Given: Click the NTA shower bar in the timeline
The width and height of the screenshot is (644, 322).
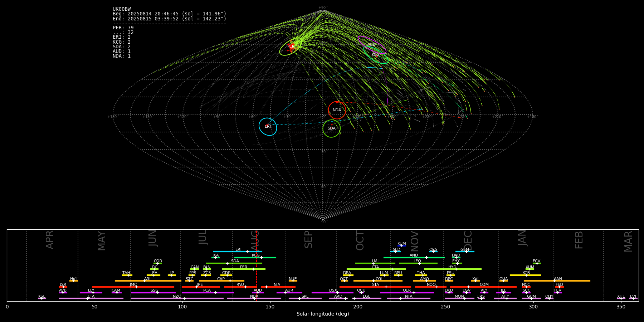Looking at the screenshot, I should 409,298.
